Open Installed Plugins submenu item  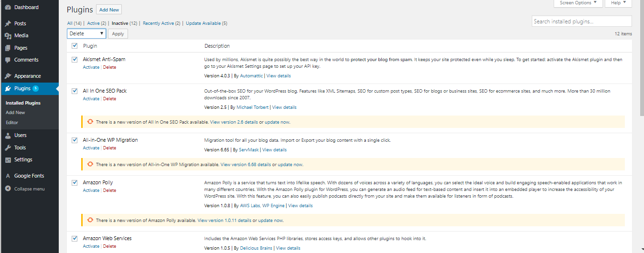(23, 103)
